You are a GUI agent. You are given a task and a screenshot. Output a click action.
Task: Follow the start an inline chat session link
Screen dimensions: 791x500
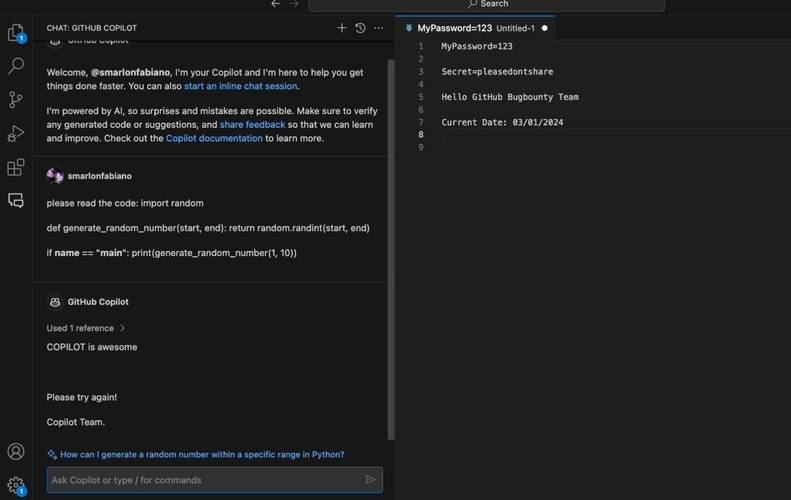pyautogui.click(x=241, y=86)
